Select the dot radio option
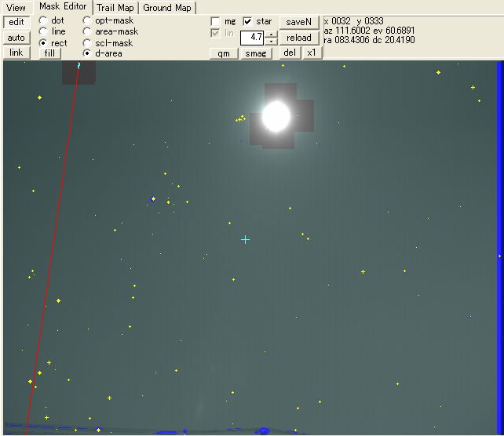This screenshot has width=504, height=436. pyautogui.click(x=43, y=20)
